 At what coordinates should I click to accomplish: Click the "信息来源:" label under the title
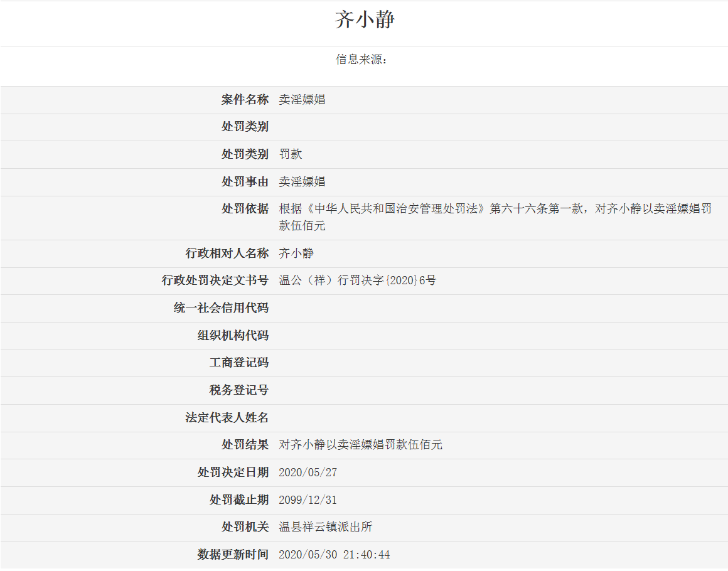click(x=361, y=60)
